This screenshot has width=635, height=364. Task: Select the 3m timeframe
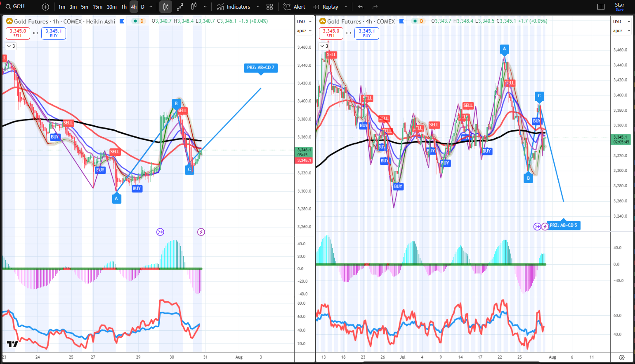(73, 7)
